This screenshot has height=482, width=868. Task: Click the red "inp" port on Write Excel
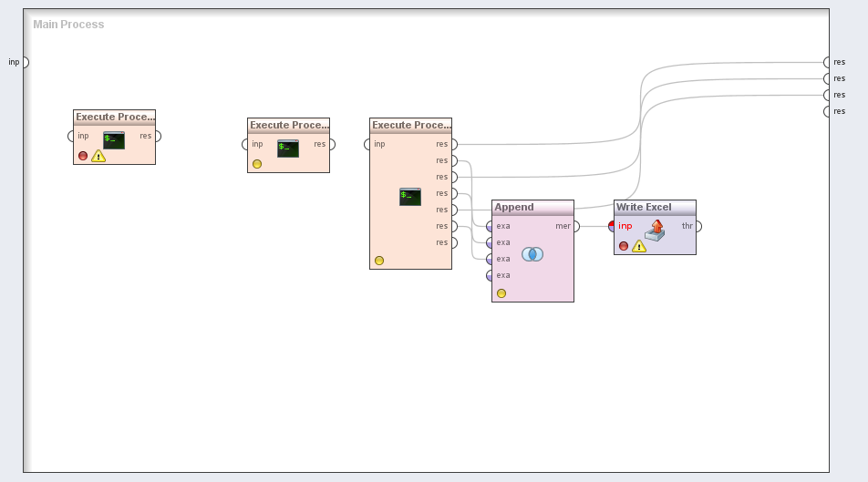[614, 226]
